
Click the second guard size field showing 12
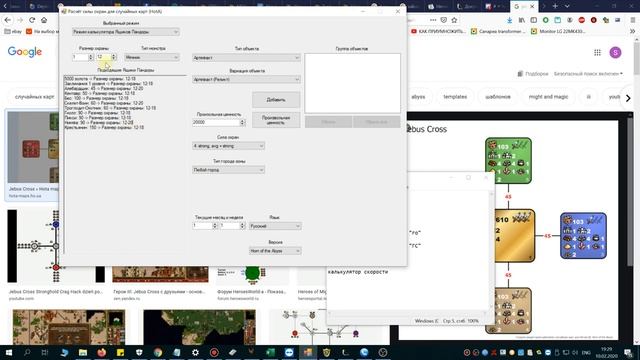tap(104, 57)
